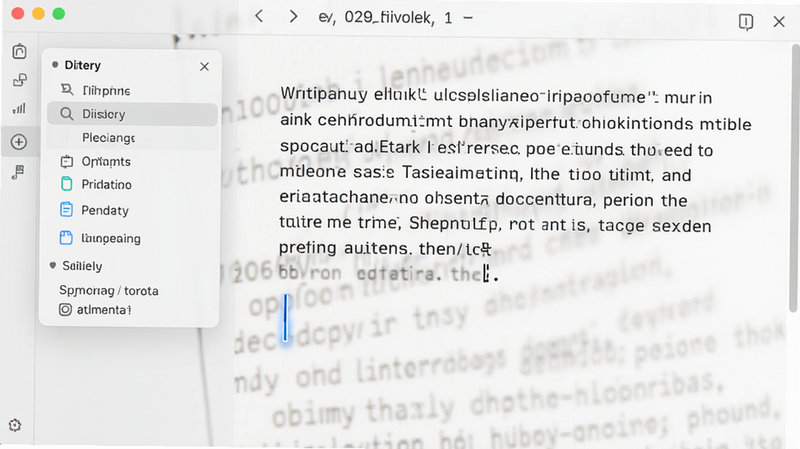800x449 pixels.
Task: Go back with the left chevron arrow
Action: pos(259,16)
